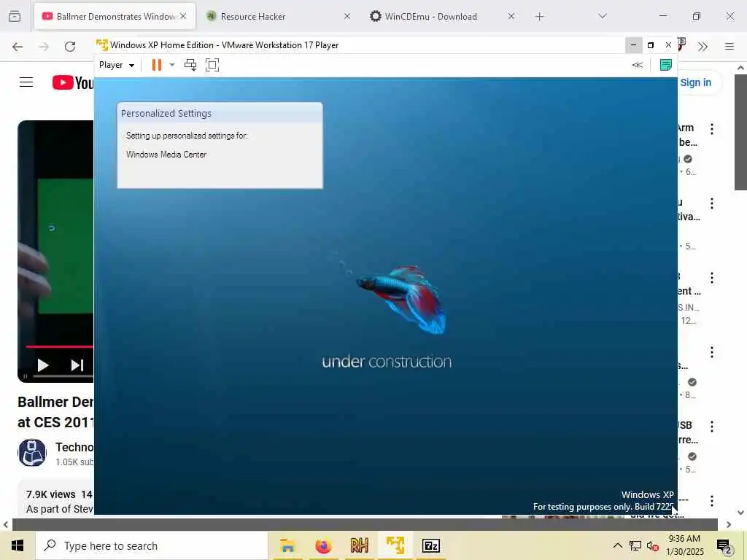Open options for the suggested video ending 'tiva...'

712,203
